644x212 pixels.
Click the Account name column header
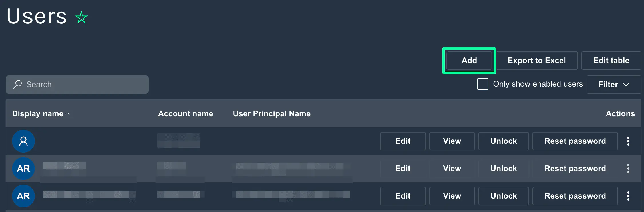tap(185, 114)
